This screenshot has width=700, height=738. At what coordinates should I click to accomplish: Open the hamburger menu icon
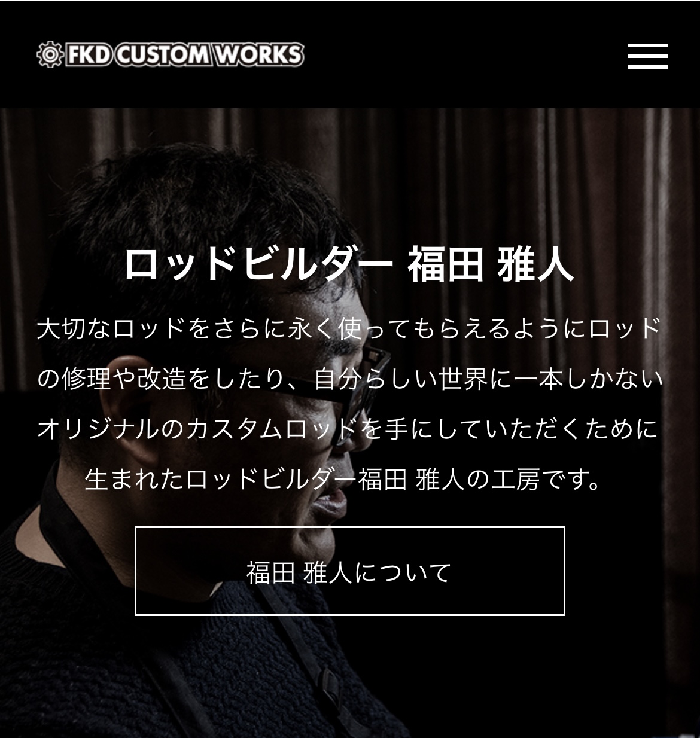pos(648,56)
